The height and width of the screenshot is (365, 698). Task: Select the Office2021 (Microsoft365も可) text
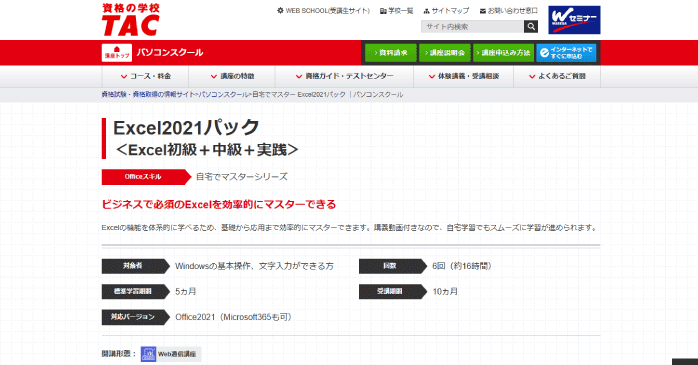click(233, 317)
